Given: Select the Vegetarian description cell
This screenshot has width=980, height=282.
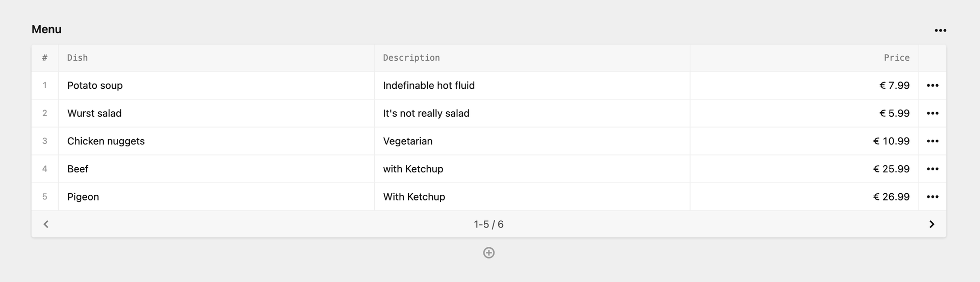Looking at the screenshot, I should pyautogui.click(x=532, y=141).
